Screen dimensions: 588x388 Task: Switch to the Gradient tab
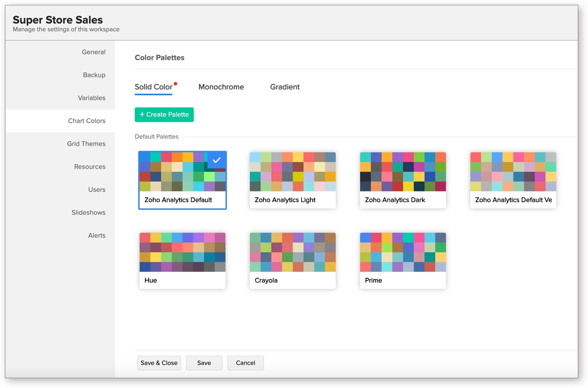285,87
